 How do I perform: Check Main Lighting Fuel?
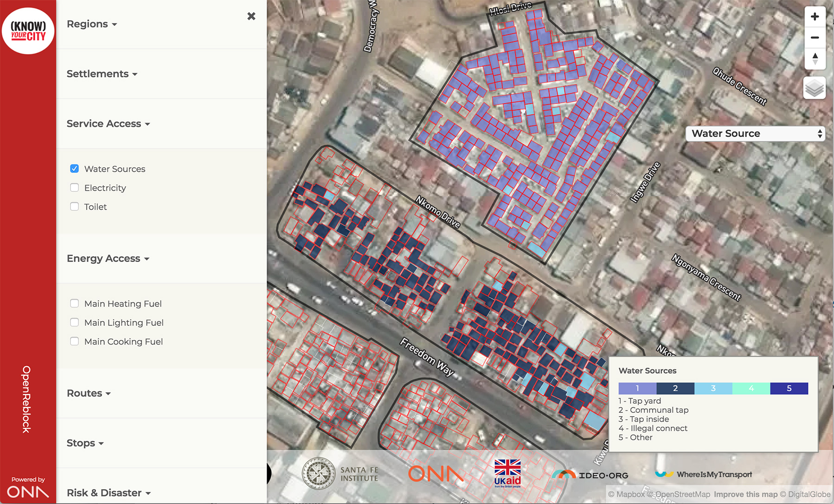pos(74,323)
